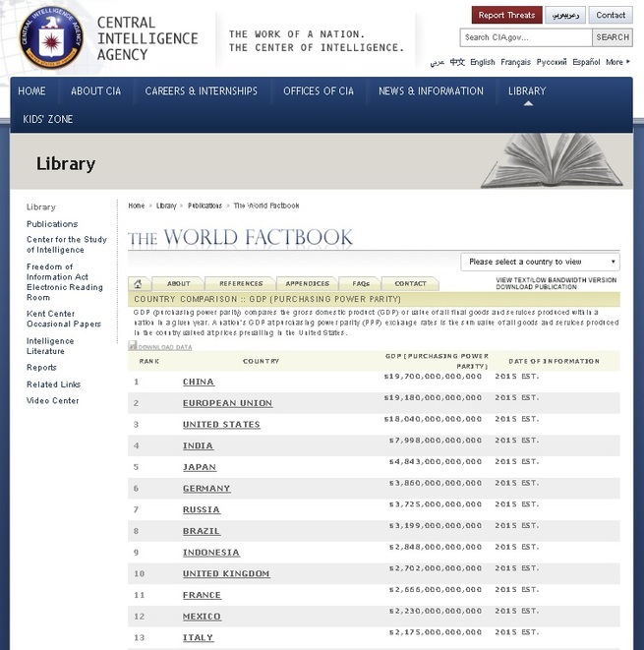Switch to the Appendices tab
Viewport: 644px width, 650px height.
click(307, 283)
